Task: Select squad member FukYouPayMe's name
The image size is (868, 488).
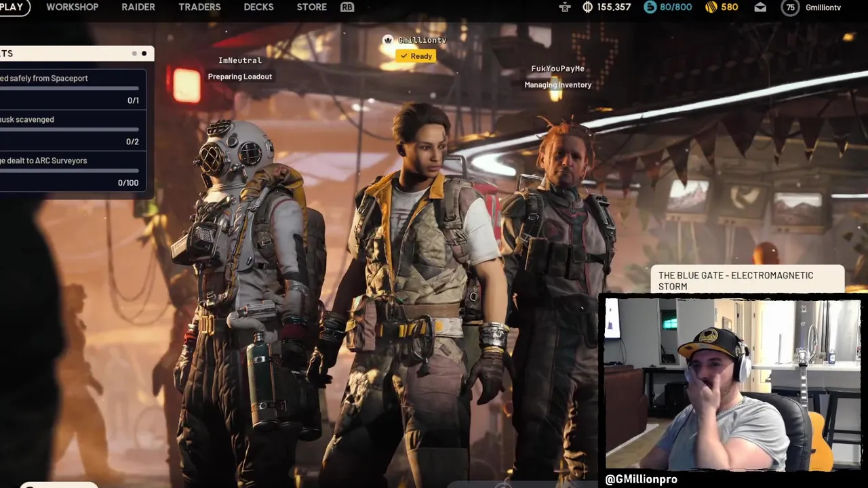Action: (557, 69)
